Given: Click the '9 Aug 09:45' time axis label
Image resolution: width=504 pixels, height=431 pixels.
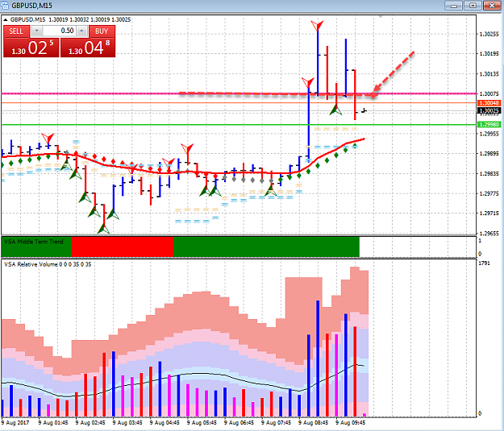Looking at the screenshot, I should [x=350, y=423].
